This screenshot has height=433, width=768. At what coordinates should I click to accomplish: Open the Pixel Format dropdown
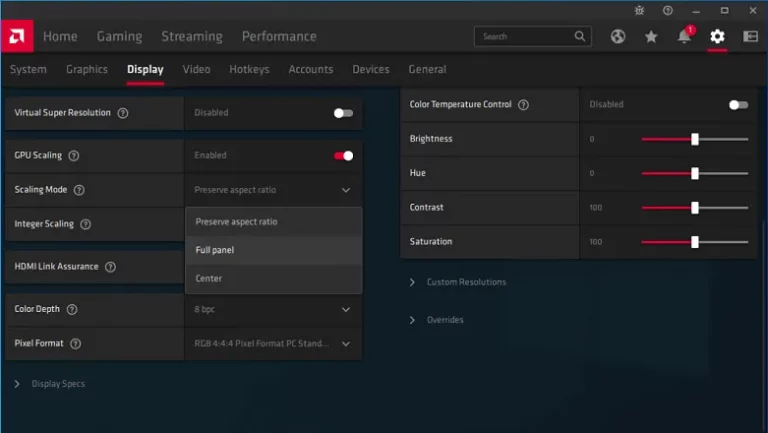[x=273, y=344]
